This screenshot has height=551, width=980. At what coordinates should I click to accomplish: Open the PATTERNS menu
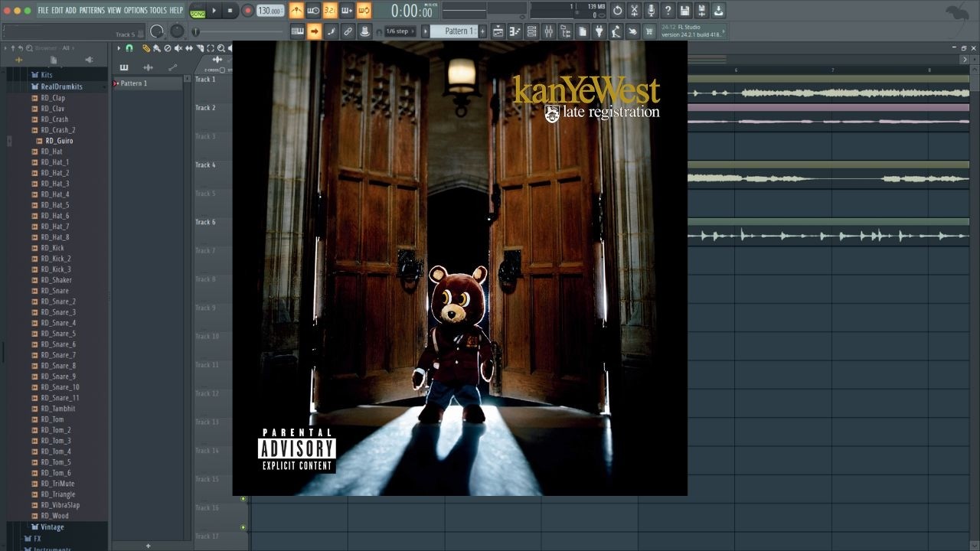point(92,10)
